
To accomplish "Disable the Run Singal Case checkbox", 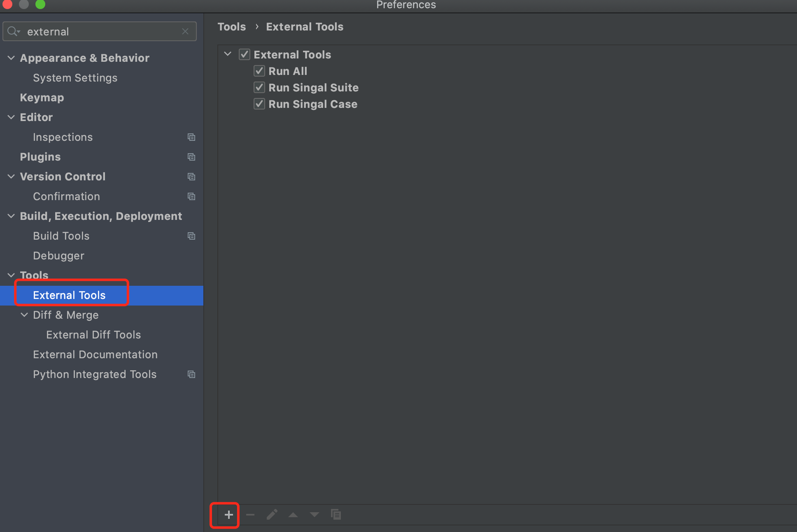I will (x=259, y=104).
